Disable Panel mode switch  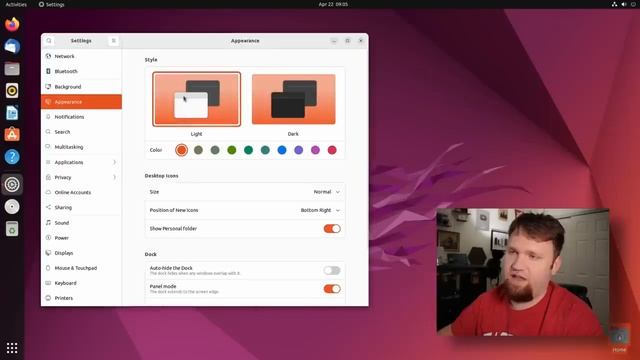point(332,289)
